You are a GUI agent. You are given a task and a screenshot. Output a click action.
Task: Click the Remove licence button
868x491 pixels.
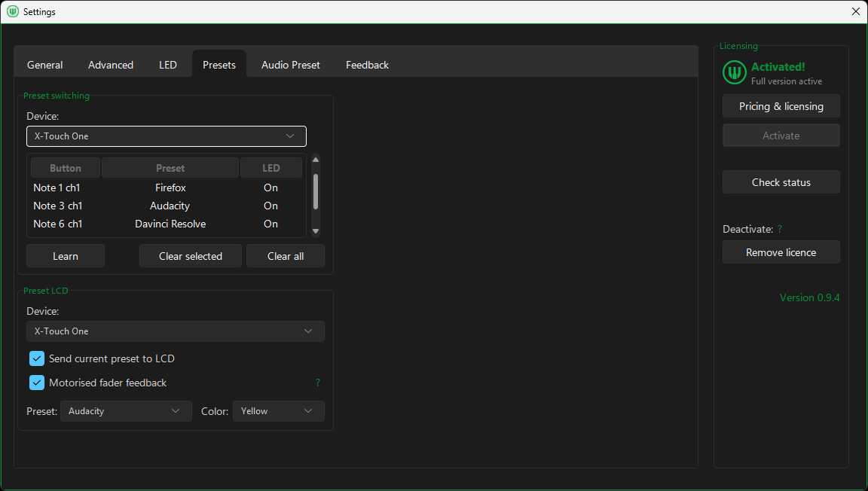[x=781, y=252]
